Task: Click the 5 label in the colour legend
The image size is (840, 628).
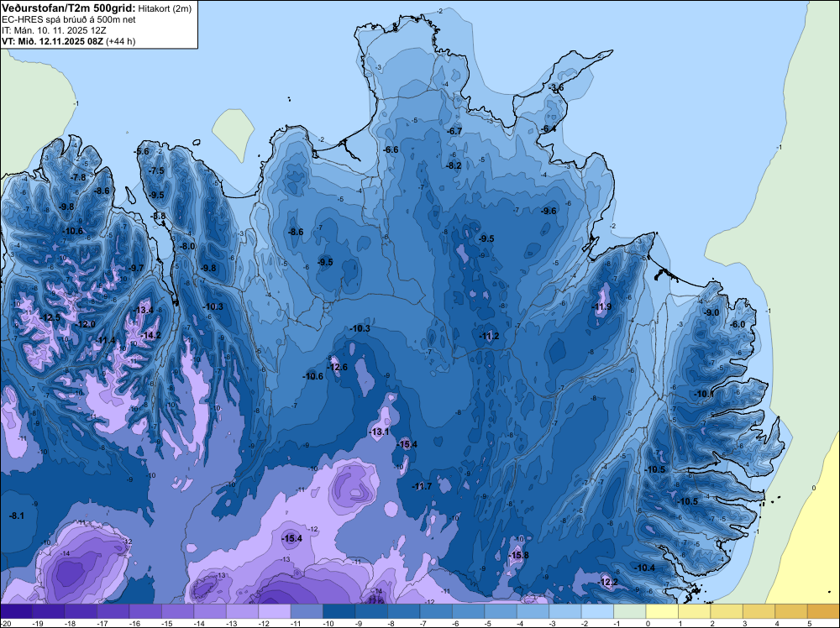Action: (810, 623)
